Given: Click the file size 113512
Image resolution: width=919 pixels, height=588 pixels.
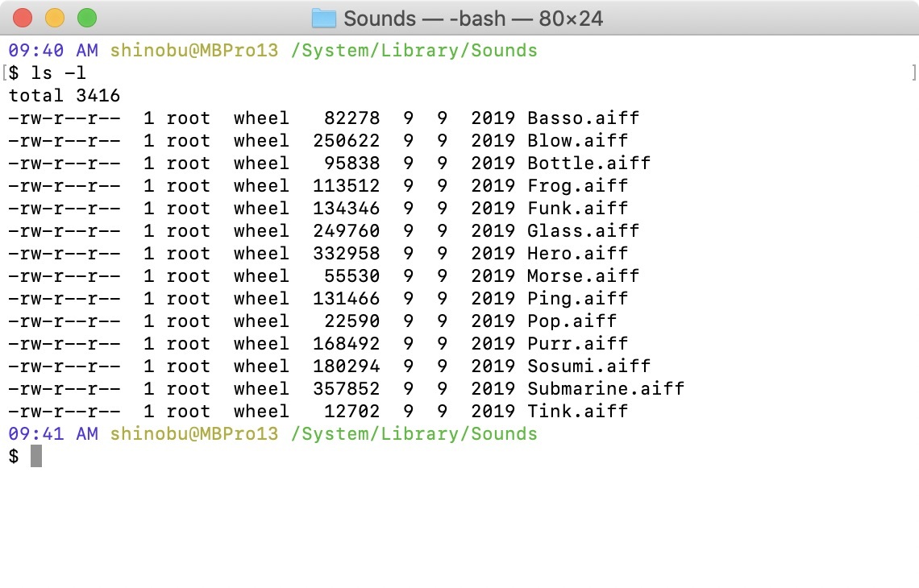Looking at the screenshot, I should click(x=347, y=185).
